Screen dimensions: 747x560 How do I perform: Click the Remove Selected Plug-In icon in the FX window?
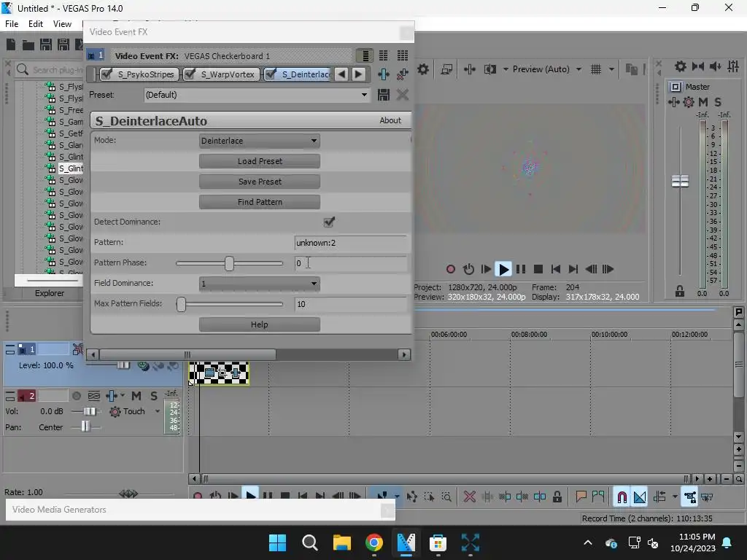(403, 74)
